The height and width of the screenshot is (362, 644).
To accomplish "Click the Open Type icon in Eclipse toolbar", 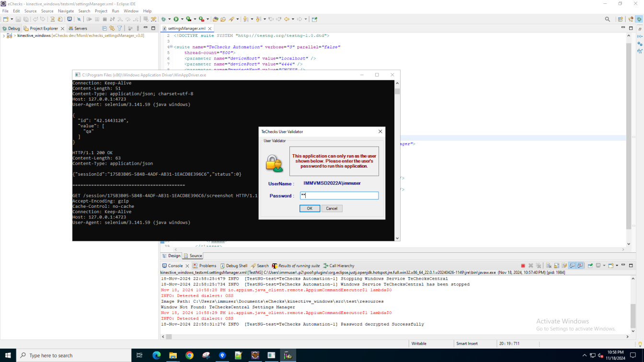I will [x=215, y=19].
